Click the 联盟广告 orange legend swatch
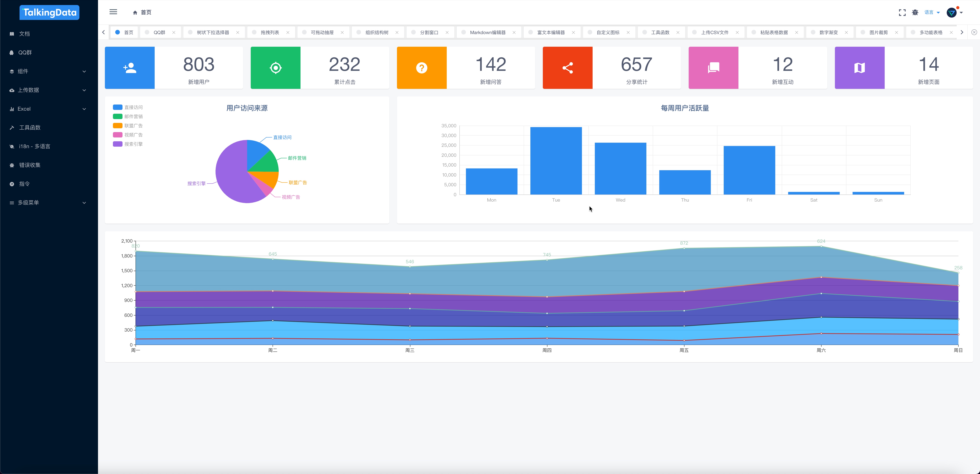Image resolution: width=980 pixels, height=474 pixels. (x=118, y=126)
